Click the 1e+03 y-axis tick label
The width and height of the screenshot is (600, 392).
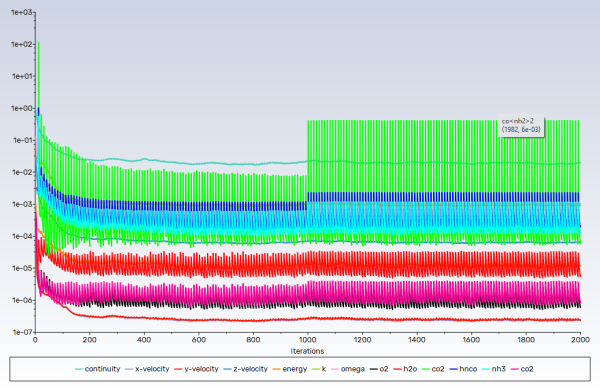point(22,12)
